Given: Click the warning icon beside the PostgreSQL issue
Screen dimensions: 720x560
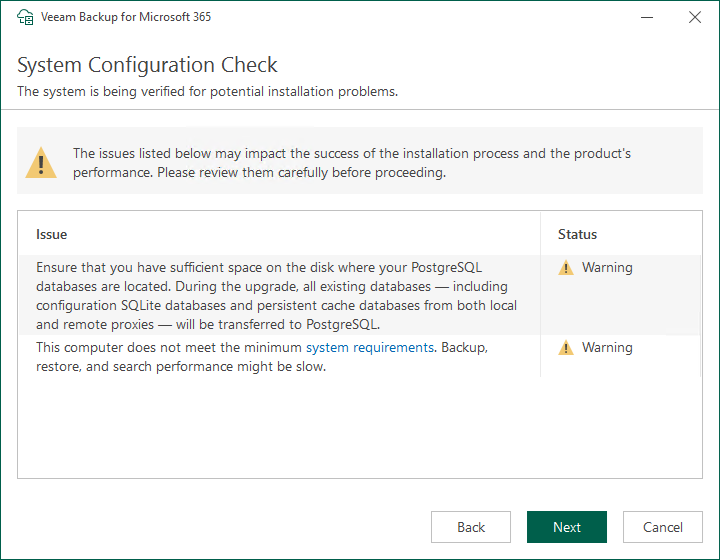Looking at the screenshot, I should pos(566,268).
